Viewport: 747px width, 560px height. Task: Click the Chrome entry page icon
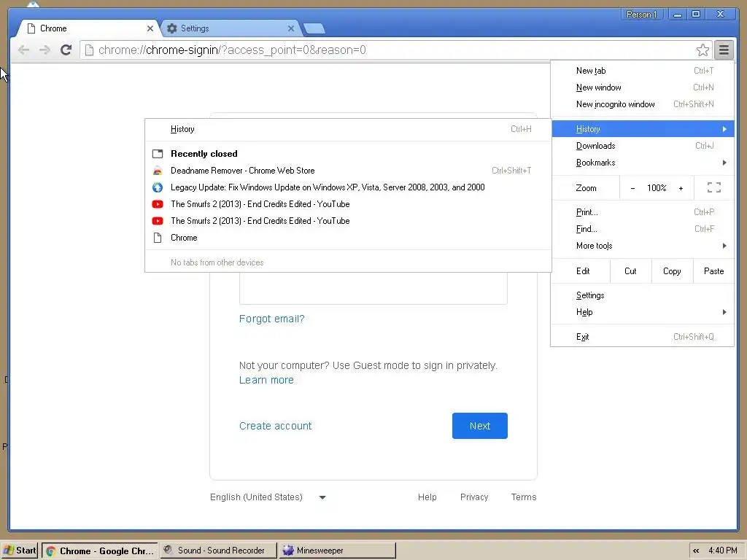(x=158, y=238)
